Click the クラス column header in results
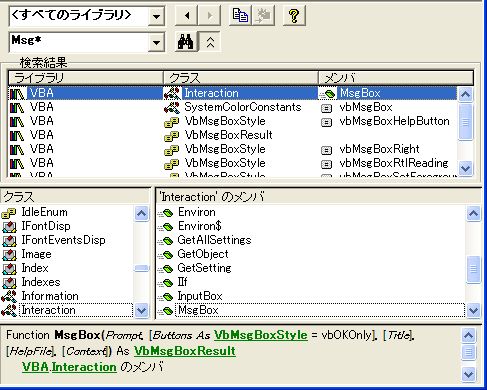487x390 pixels. pyautogui.click(x=241, y=78)
